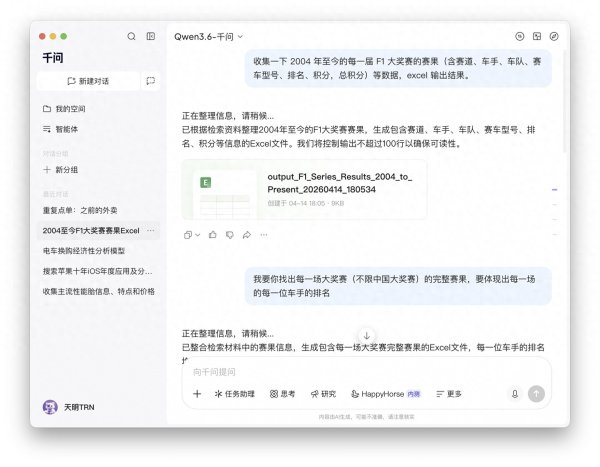Click the plus attachment icon in the input bar
This screenshot has height=467, width=600.
click(197, 394)
